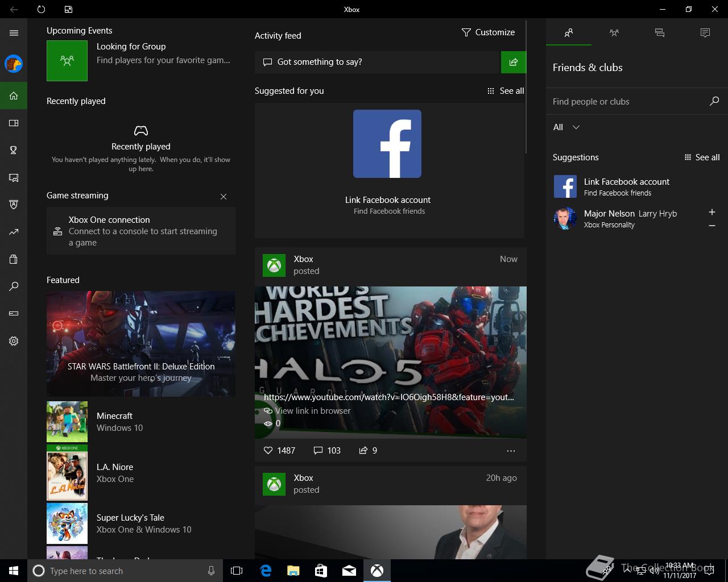Open Major Nelson profile picture
728x582 pixels.
(x=565, y=218)
